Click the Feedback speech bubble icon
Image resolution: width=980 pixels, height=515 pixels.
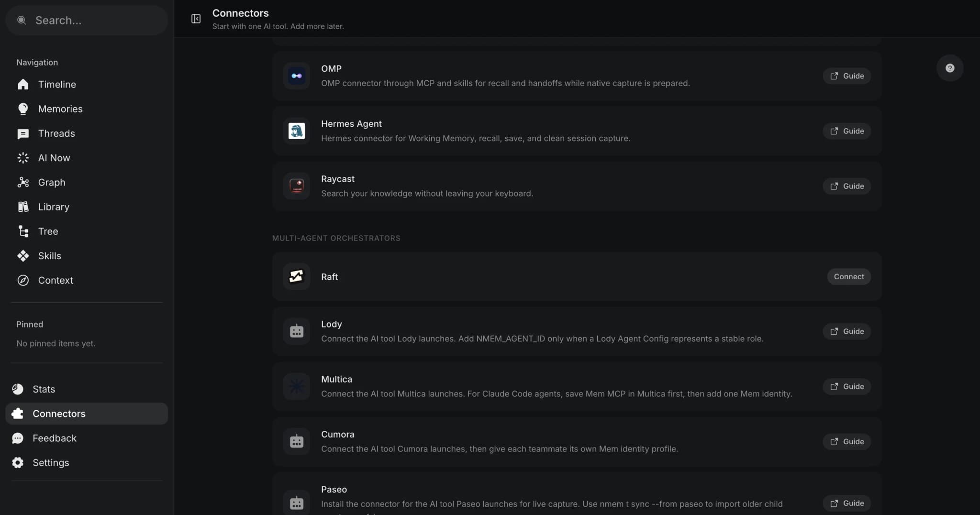18,438
